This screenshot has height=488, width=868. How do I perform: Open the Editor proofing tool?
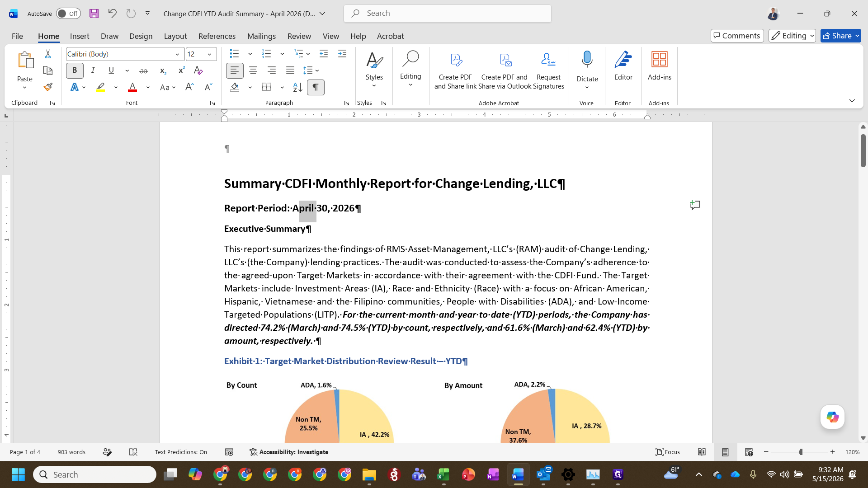(x=623, y=66)
